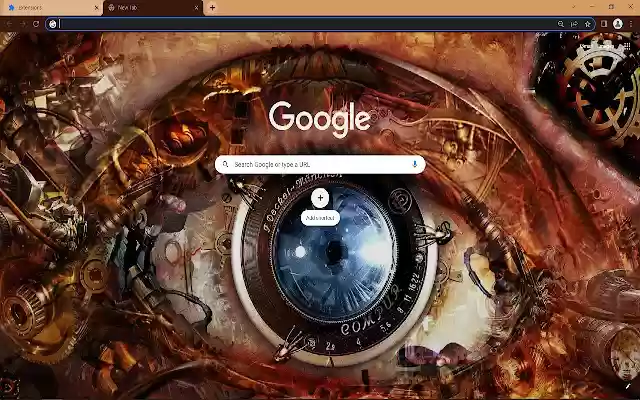Close the Extensions tab
Image resolution: width=640 pixels, height=400 pixels.
96,7
